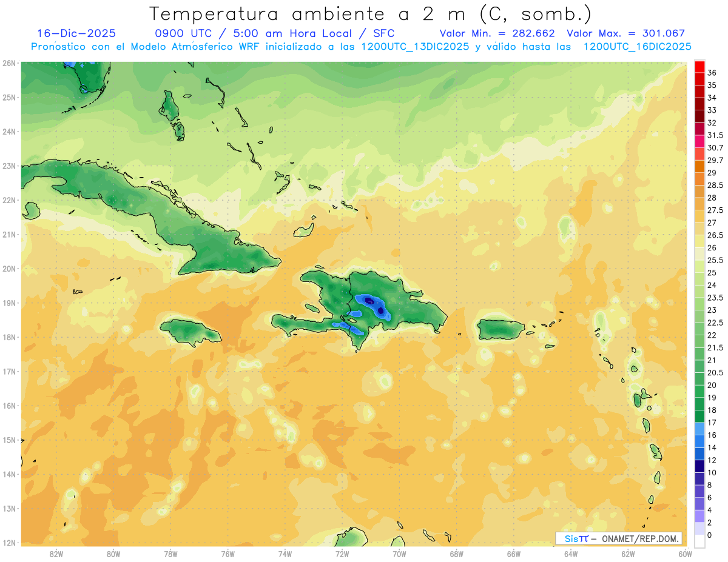Image resolution: width=728 pixels, height=562 pixels.
Task: Click the longitude label '64W'
Action: [571, 554]
